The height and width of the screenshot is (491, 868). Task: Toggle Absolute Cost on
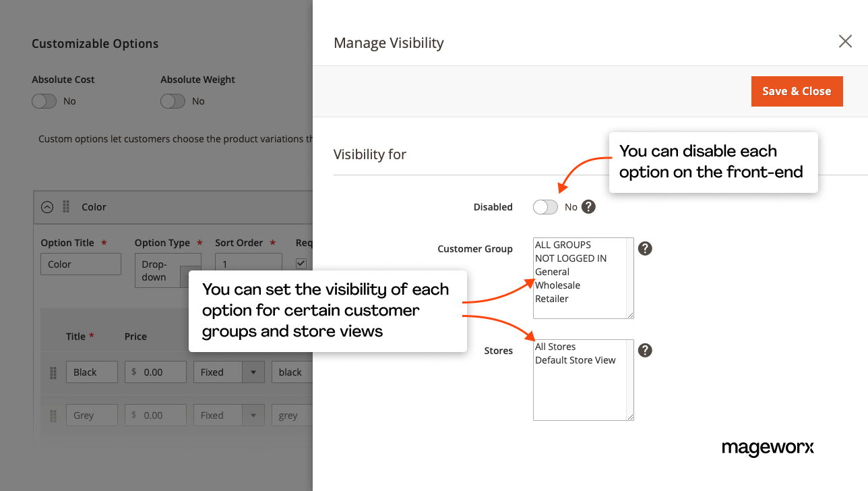point(44,100)
